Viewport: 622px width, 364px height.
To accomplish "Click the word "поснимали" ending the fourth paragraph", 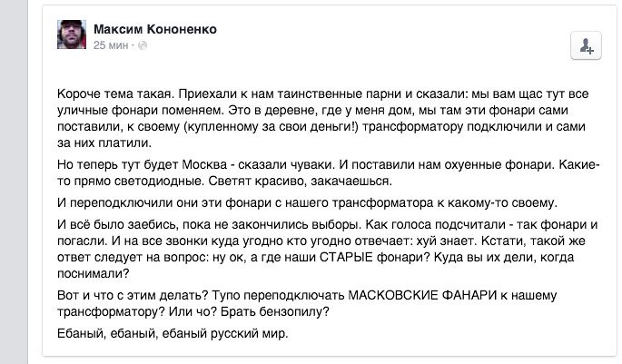I will coord(94,273).
